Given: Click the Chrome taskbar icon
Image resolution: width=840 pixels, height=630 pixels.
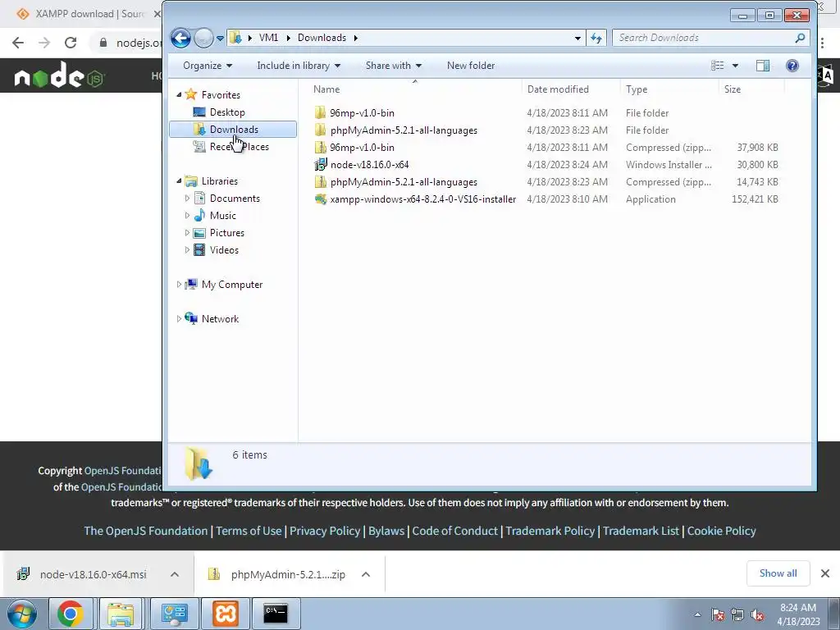Looking at the screenshot, I should [x=71, y=614].
